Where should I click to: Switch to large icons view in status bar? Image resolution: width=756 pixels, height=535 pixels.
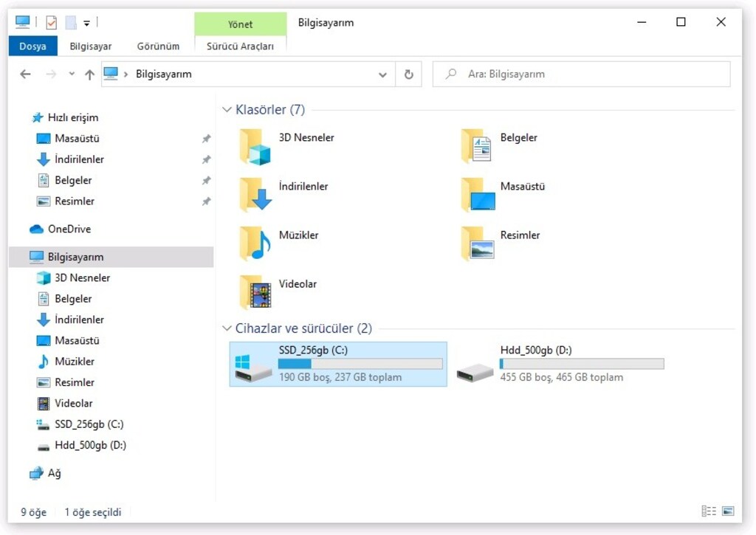click(728, 511)
